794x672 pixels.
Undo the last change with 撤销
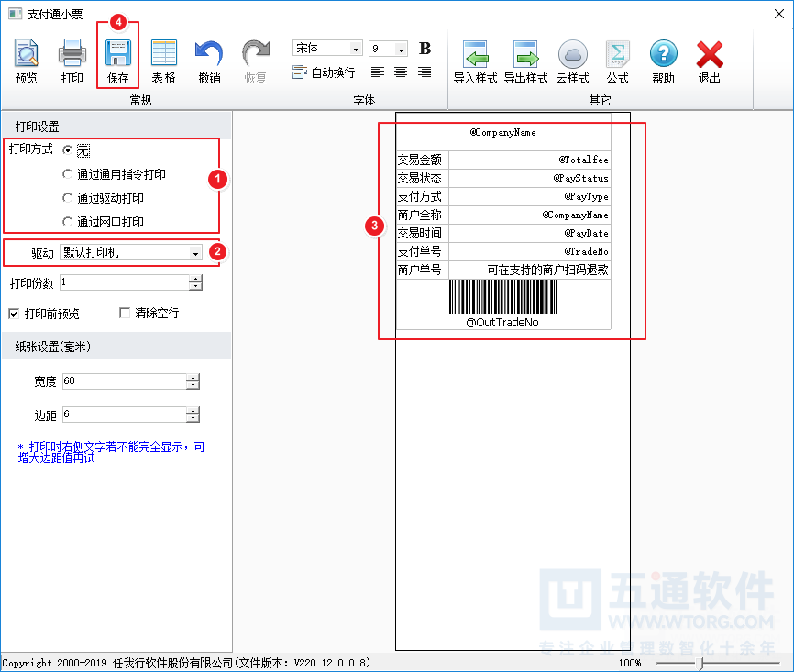pyautogui.click(x=209, y=61)
